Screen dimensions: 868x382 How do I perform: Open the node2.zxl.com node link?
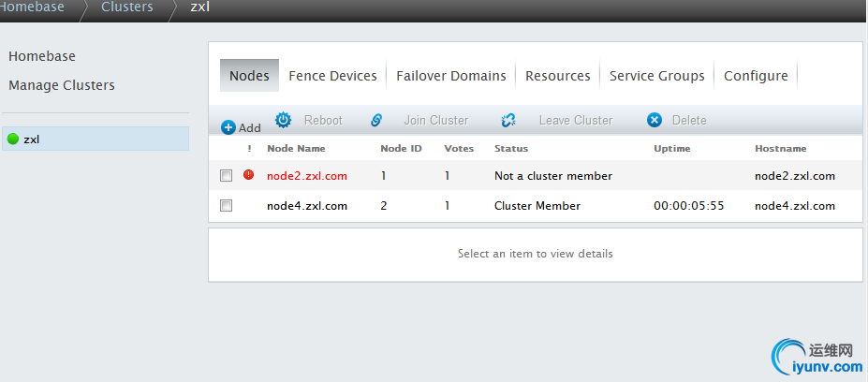click(306, 175)
